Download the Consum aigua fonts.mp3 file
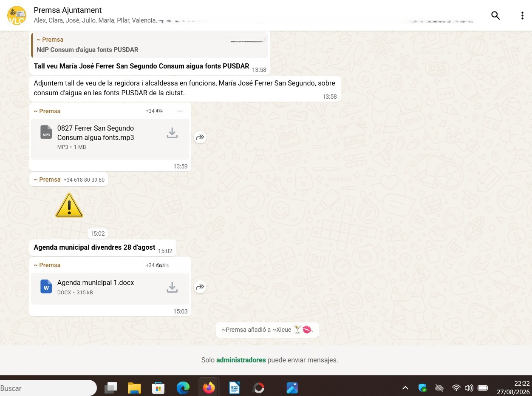The width and height of the screenshot is (532, 396). click(172, 133)
